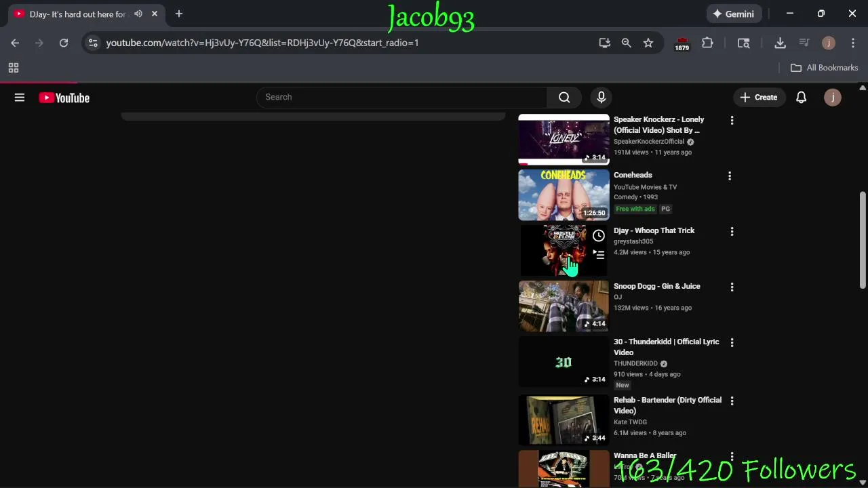Open the 30 Thunderkidd lyric video thumbnail
This screenshot has width=868, height=488.
tap(564, 362)
